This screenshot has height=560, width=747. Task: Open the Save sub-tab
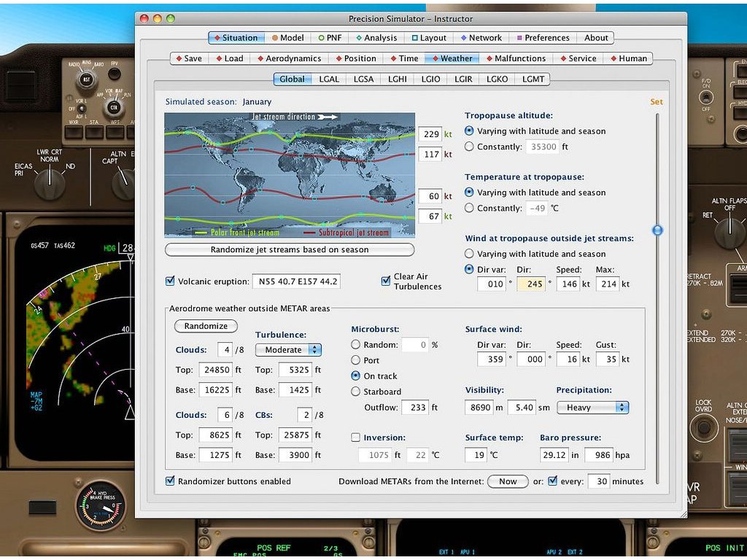pos(189,58)
